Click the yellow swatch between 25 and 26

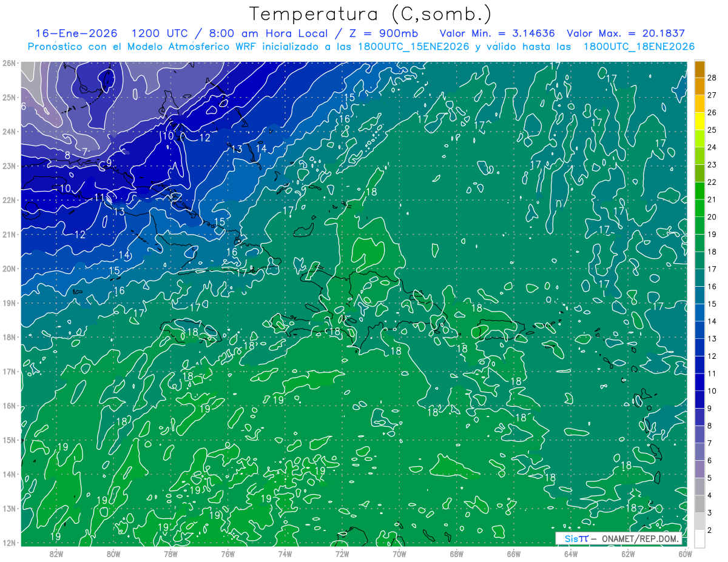coord(699,121)
